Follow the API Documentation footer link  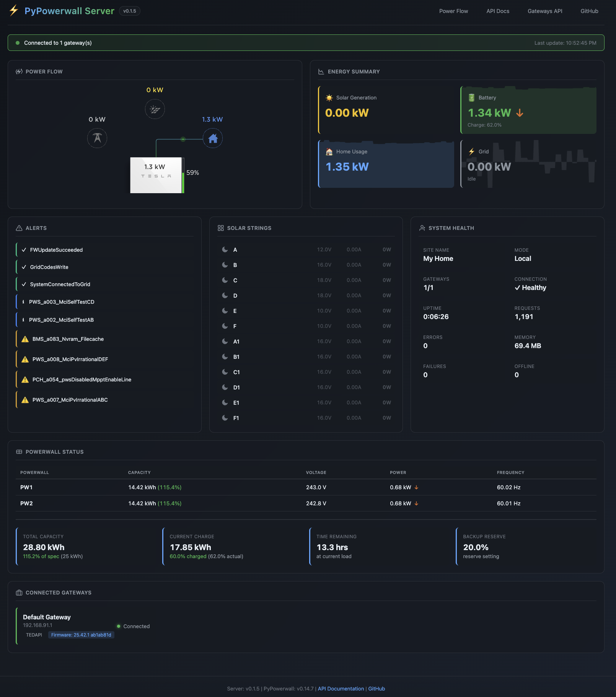coord(341,689)
